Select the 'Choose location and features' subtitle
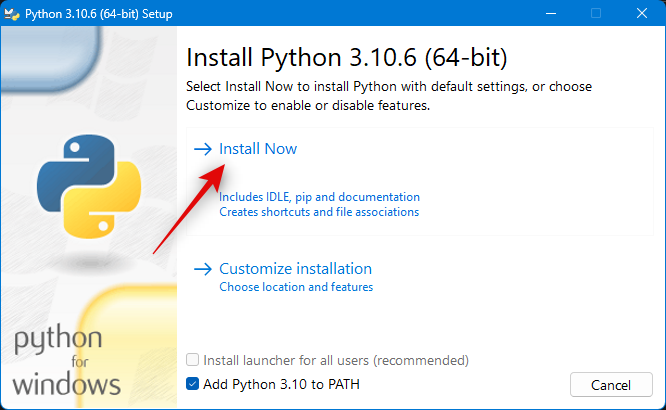The height and width of the screenshot is (410, 666). click(x=296, y=287)
